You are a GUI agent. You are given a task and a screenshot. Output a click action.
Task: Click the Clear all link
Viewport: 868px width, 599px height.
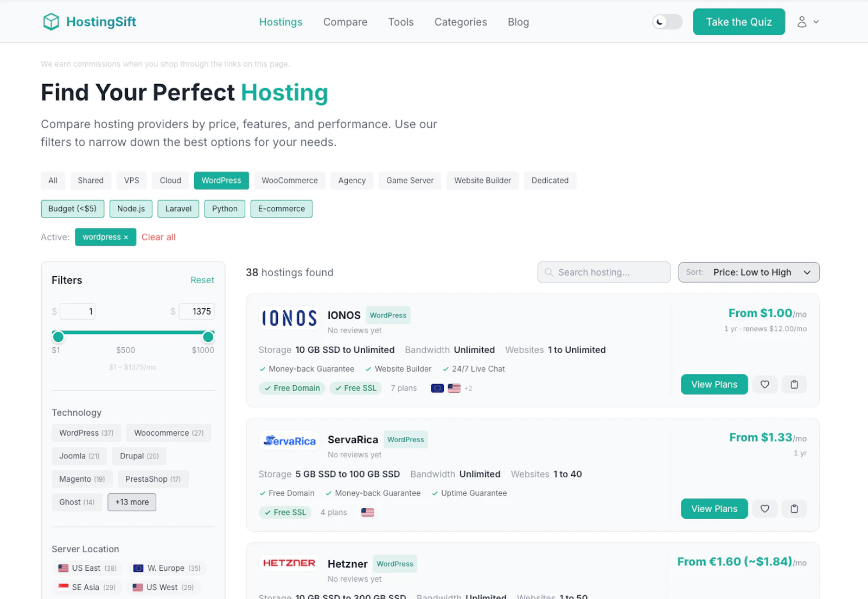pyautogui.click(x=158, y=237)
